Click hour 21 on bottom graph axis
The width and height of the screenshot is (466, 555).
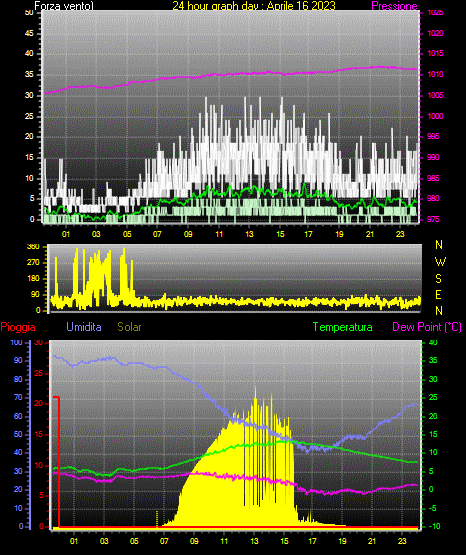[372, 541]
